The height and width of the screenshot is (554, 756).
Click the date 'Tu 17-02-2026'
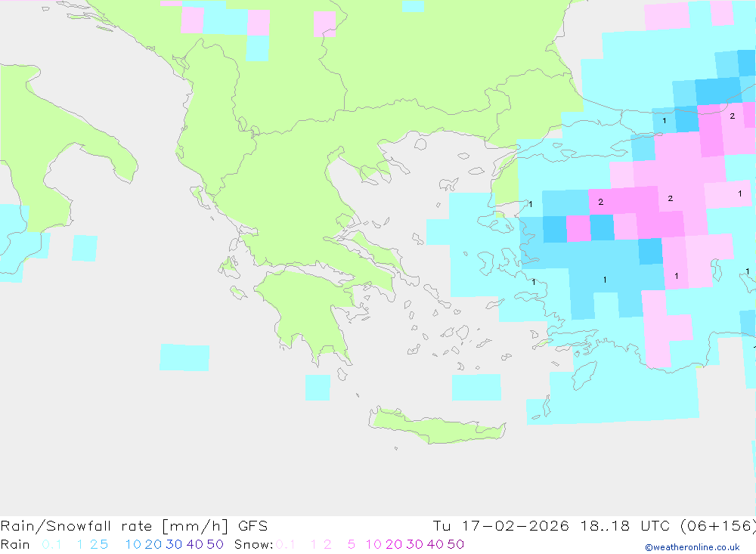tap(500, 525)
